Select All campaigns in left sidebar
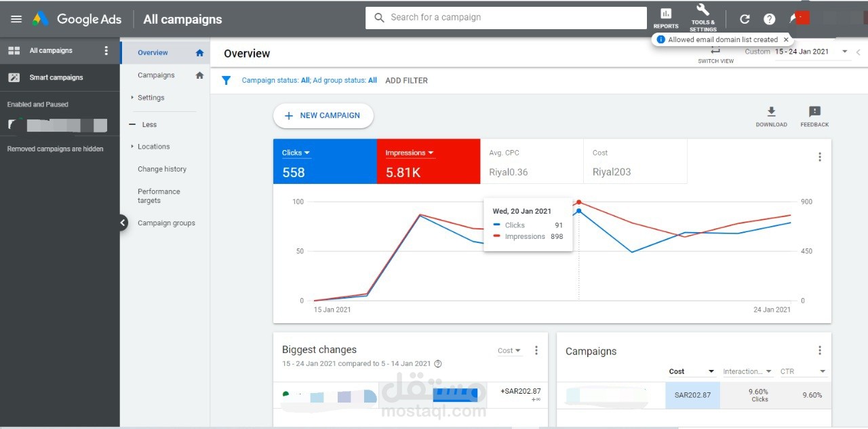868x429 pixels. coord(51,51)
